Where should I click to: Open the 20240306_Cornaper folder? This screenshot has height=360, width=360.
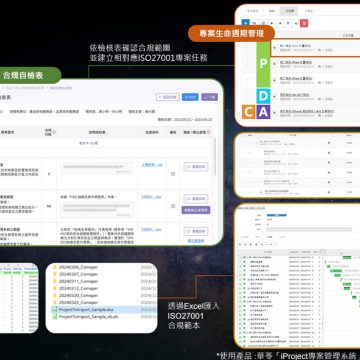point(79,267)
